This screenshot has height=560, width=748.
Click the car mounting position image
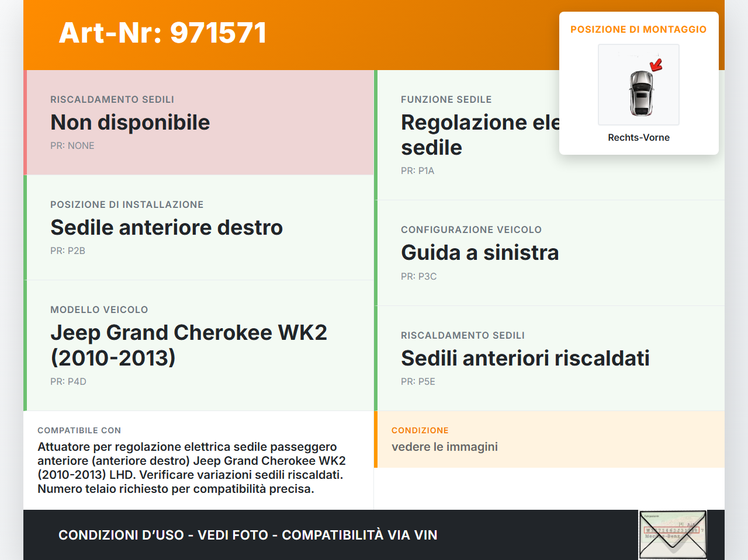[639, 85]
